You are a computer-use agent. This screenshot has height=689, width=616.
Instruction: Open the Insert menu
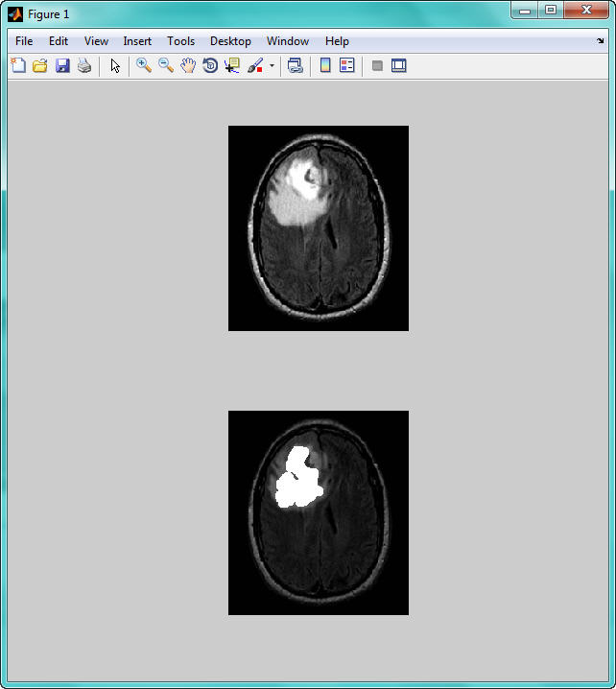137,41
